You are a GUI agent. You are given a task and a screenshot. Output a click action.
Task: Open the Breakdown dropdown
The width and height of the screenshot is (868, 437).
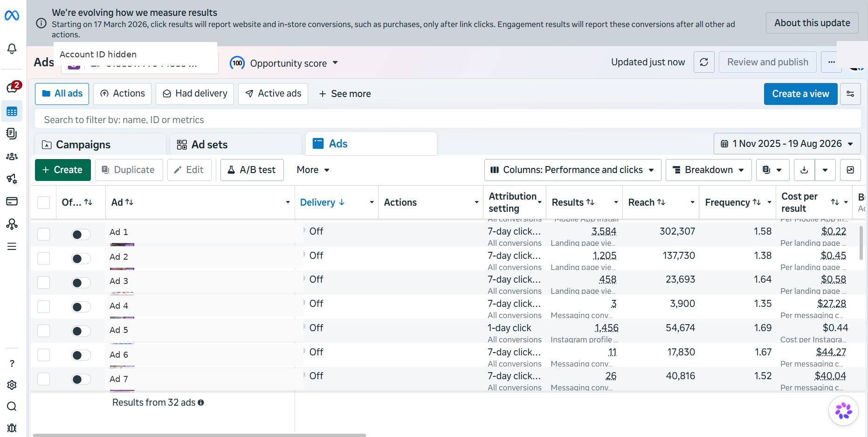point(709,170)
